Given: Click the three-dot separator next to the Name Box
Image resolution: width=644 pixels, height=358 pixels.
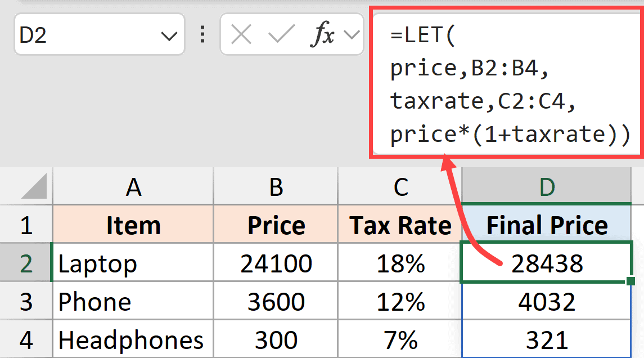Looking at the screenshot, I should (202, 34).
